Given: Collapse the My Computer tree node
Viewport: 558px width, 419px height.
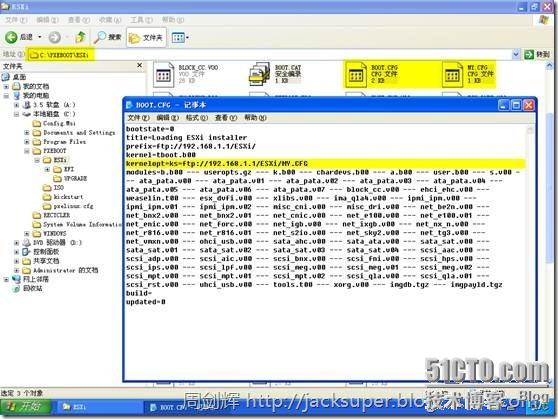Looking at the screenshot, I should pos(6,96).
